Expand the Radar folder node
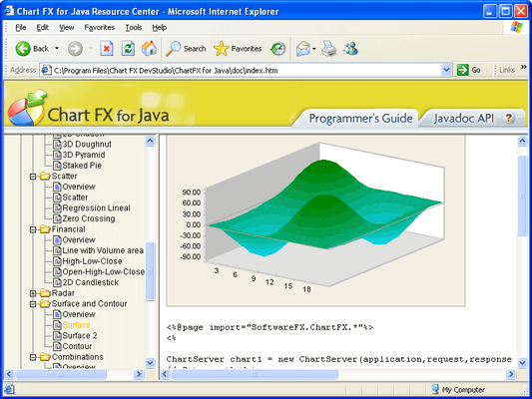 coord(33,293)
